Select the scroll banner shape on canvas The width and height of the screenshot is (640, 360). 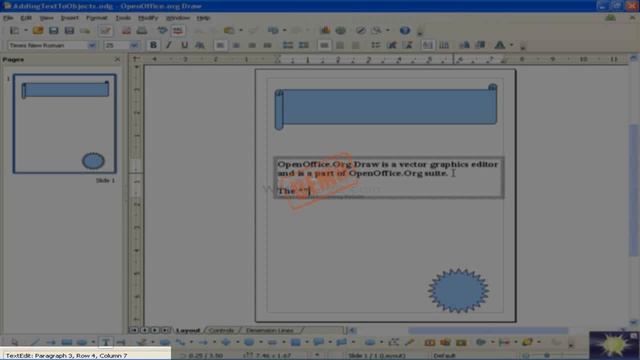click(386, 107)
